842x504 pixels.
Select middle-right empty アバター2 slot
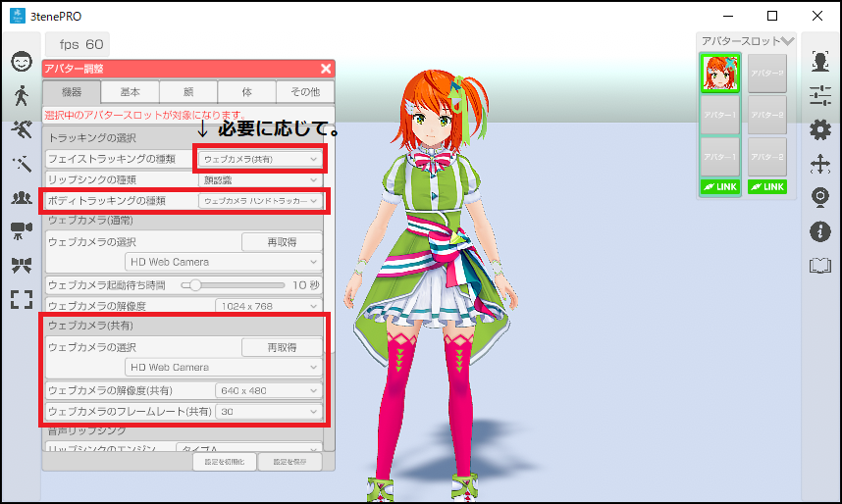click(767, 115)
